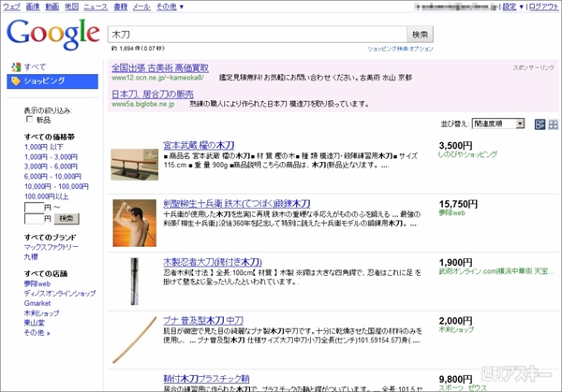562x392 pixels.
Task: Focus the search box containing 木刀
Action: click(x=258, y=35)
